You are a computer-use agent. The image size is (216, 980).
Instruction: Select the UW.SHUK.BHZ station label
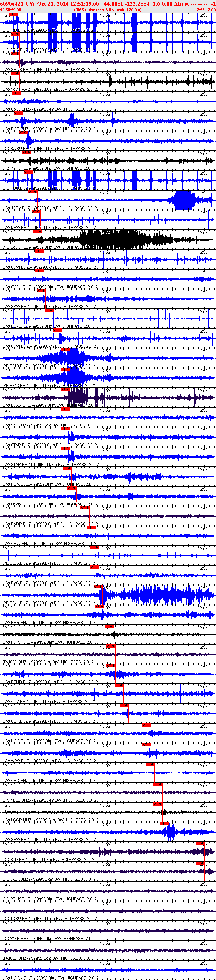coord(17,70)
